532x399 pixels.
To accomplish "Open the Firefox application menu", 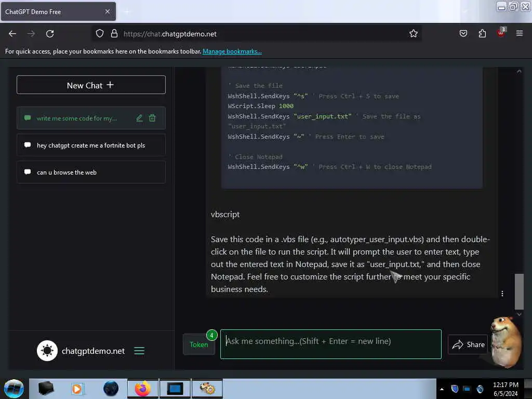I will (x=520, y=33).
